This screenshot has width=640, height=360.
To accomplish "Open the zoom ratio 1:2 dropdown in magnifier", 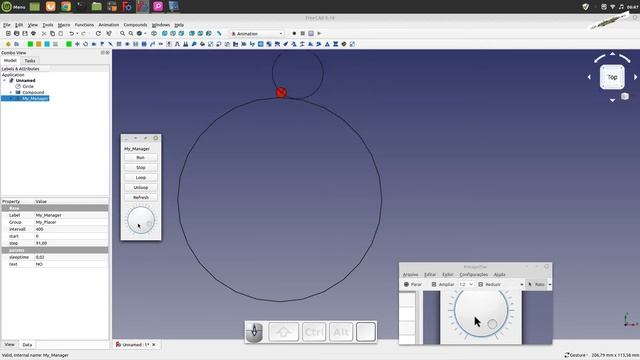I will pos(466,284).
